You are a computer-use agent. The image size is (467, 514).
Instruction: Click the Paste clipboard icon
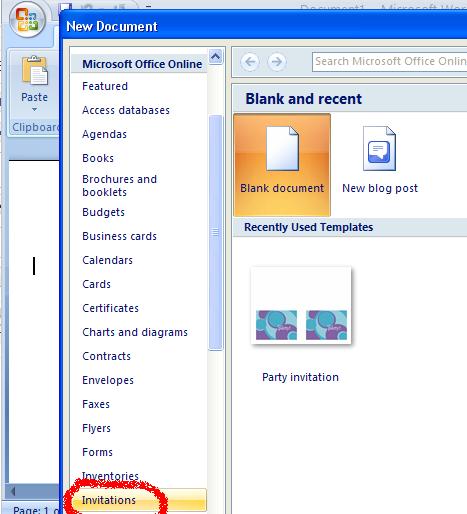point(34,71)
